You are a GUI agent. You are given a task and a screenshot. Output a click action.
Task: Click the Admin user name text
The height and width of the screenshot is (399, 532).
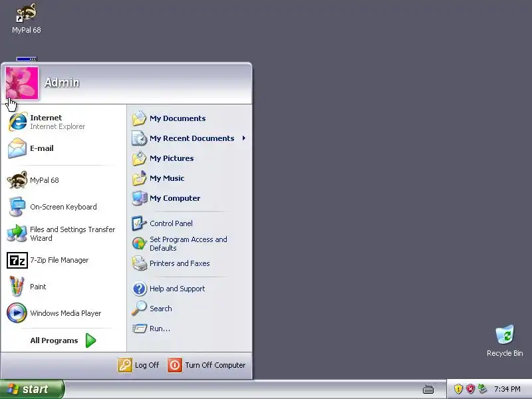tap(62, 82)
